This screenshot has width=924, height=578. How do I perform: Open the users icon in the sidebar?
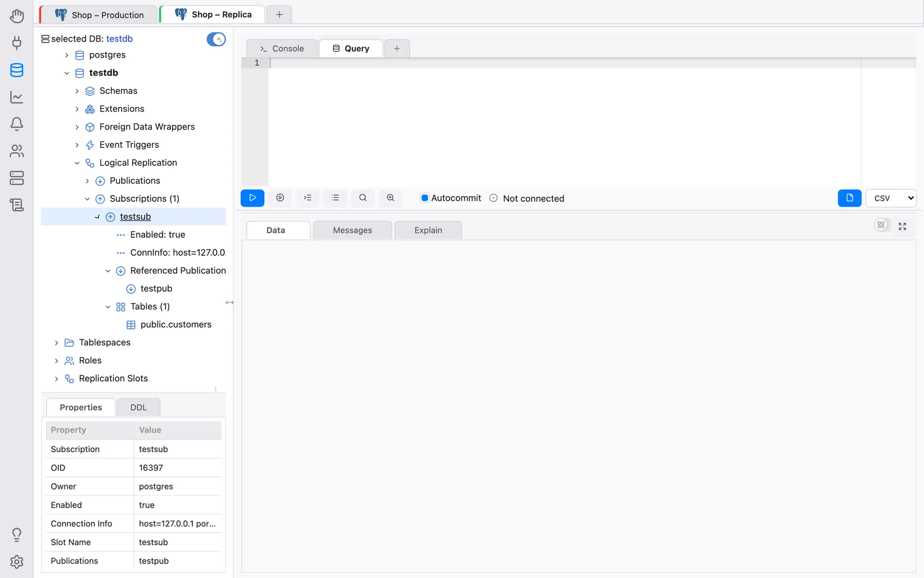click(x=16, y=151)
